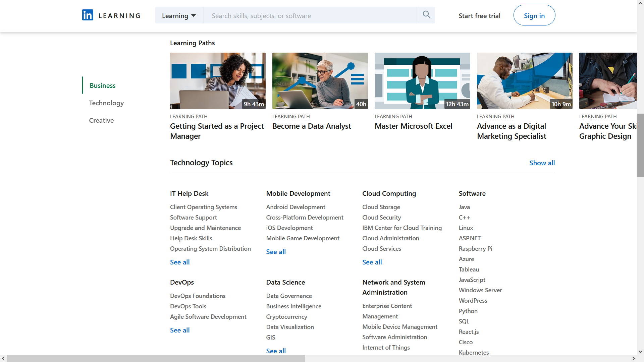
Task: Open Cross-Platform Development topic
Action: [x=305, y=218]
